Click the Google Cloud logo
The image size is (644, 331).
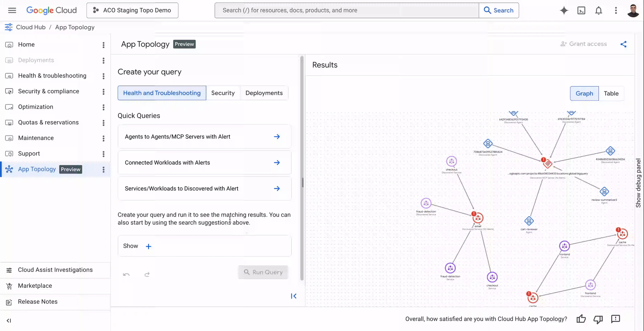coord(52,10)
